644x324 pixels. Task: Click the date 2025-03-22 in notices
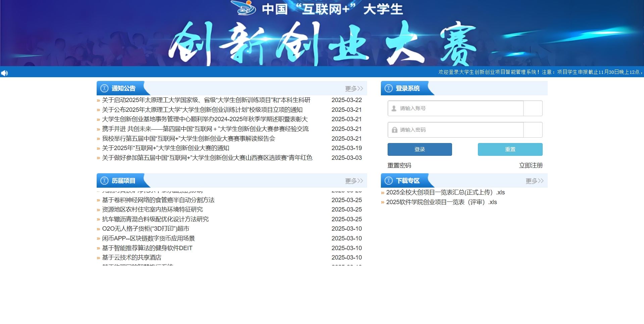(x=347, y=100)
